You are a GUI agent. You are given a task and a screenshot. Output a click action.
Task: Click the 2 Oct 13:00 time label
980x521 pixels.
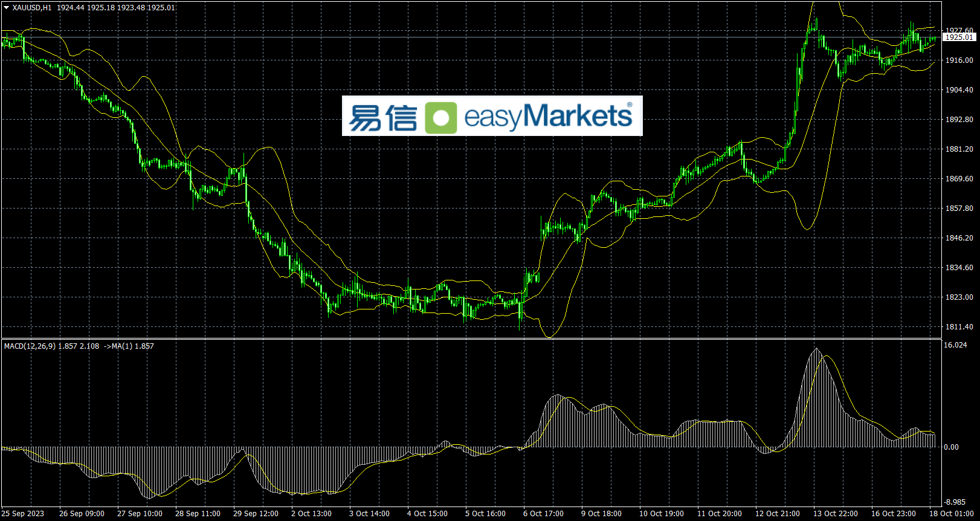(311, 514)
